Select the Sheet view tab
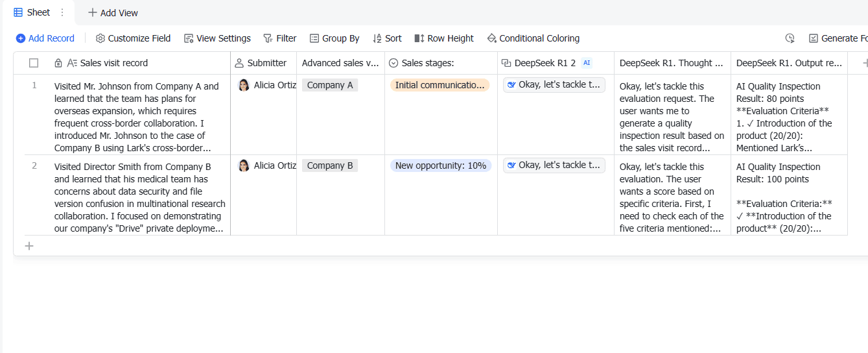Screen dimensions: 868x353 pos(32,12)
